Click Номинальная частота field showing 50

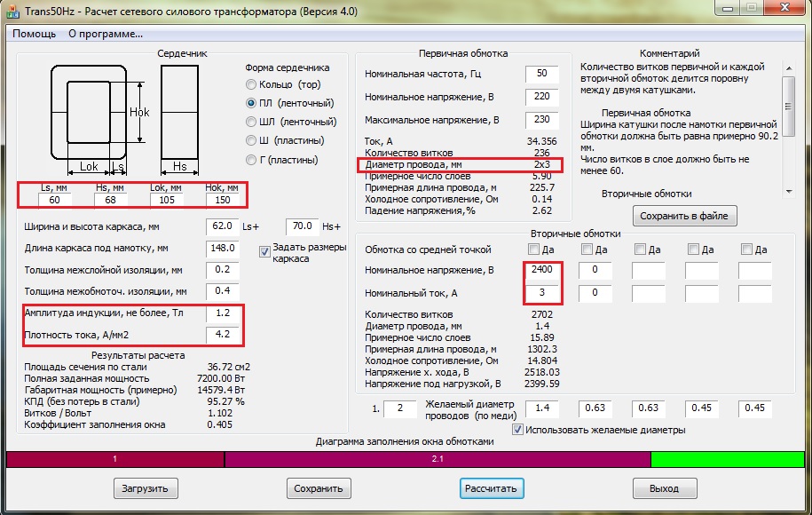coord(541,74)
